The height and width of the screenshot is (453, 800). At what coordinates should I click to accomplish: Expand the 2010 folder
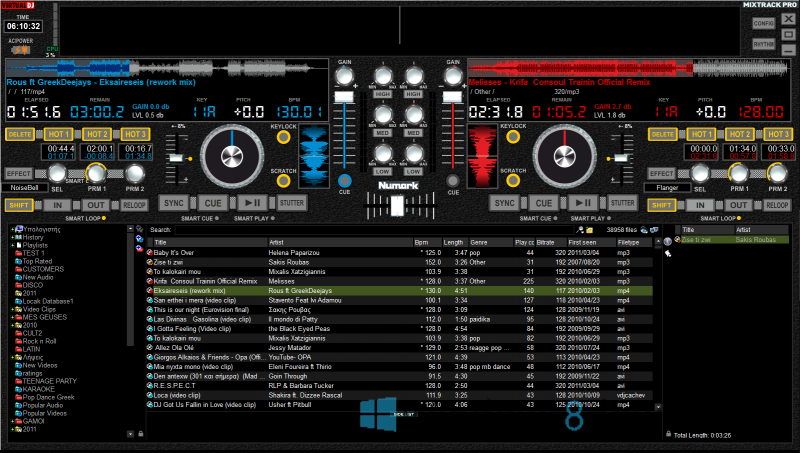(x=12, y=325)
